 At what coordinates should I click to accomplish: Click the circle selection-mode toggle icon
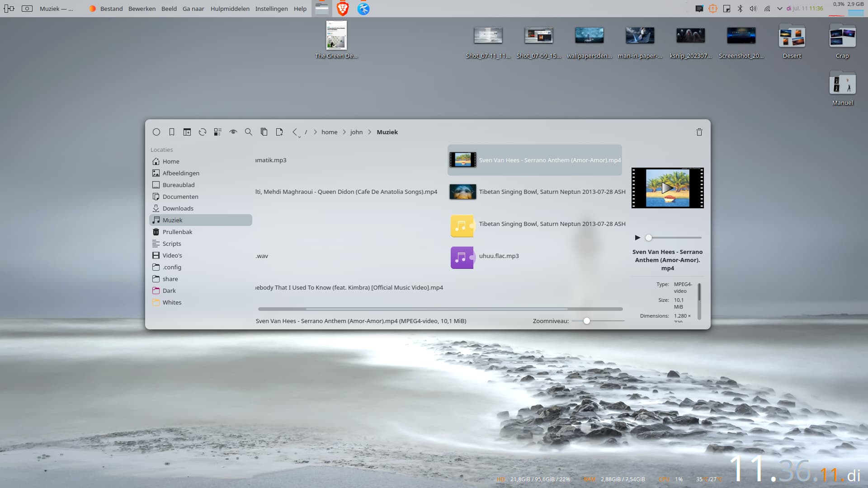[156, 132]
